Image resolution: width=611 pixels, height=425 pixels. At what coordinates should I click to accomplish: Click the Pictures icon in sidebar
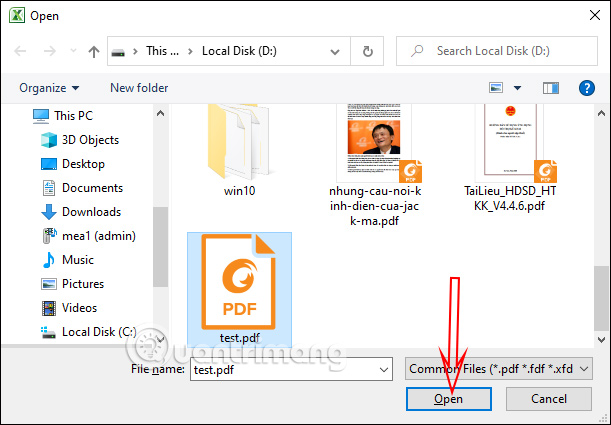[x=49, y=284]
